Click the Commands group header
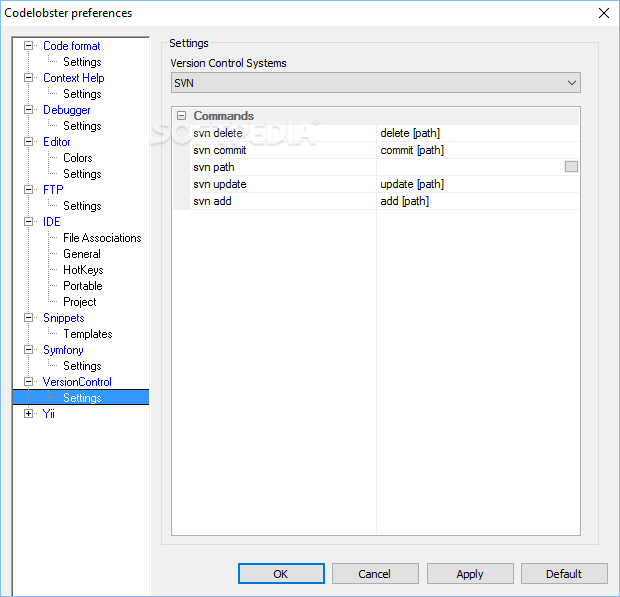This screenshot has width=620, height=597. coord(223,116)
